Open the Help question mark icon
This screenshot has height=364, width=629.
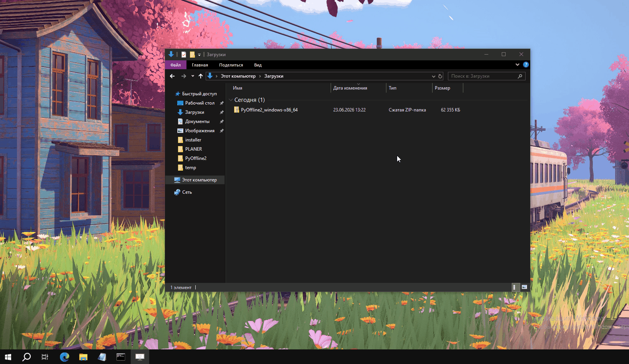click(x=526, y=65)
